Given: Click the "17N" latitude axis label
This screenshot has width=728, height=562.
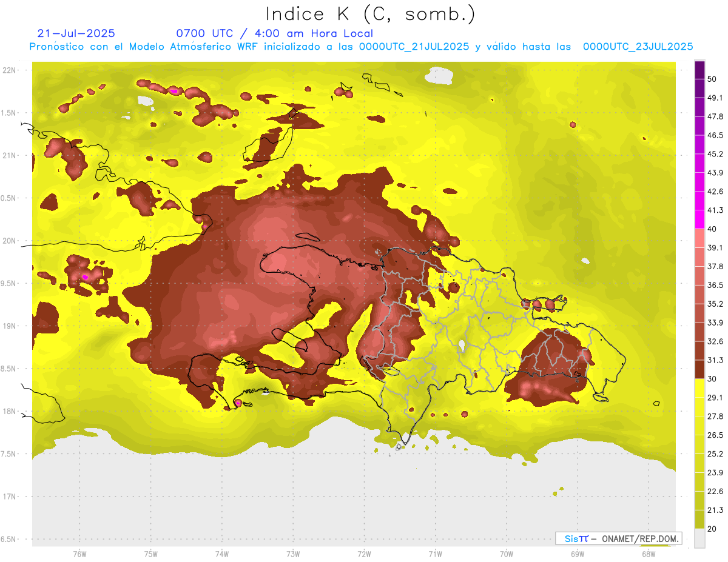Looking at the screenshot, I should pos(9,497).
